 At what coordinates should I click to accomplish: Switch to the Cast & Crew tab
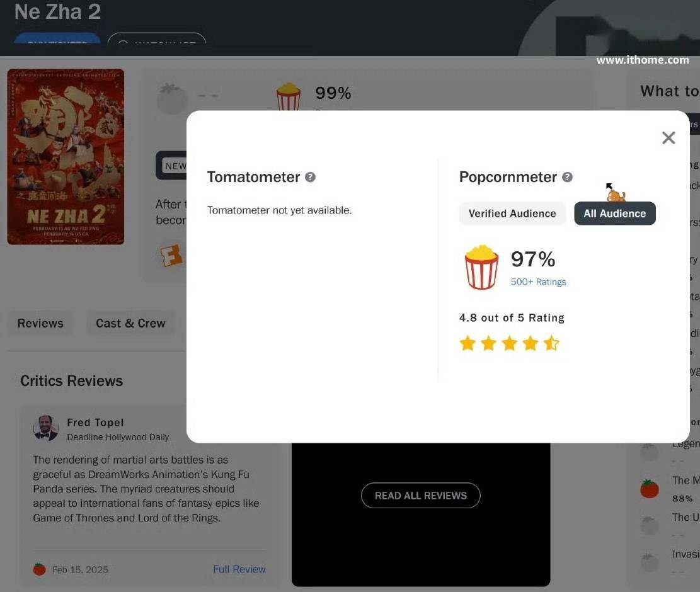coord(131,324)
